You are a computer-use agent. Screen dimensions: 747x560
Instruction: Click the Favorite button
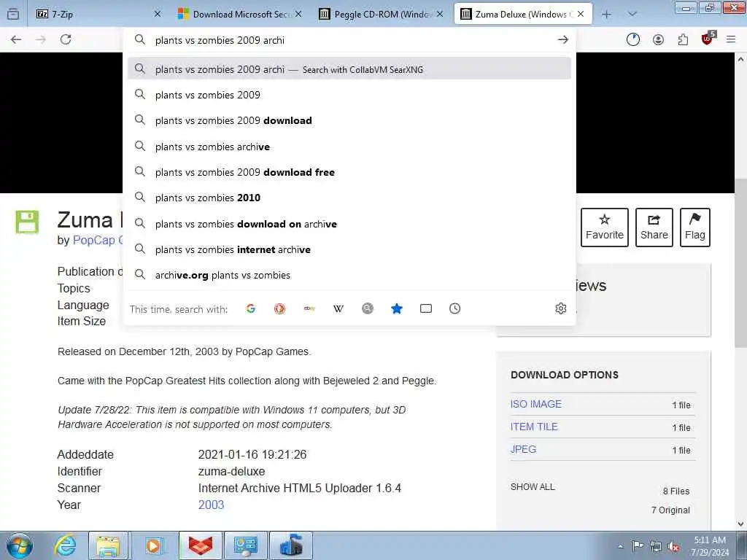coord(605,227)
